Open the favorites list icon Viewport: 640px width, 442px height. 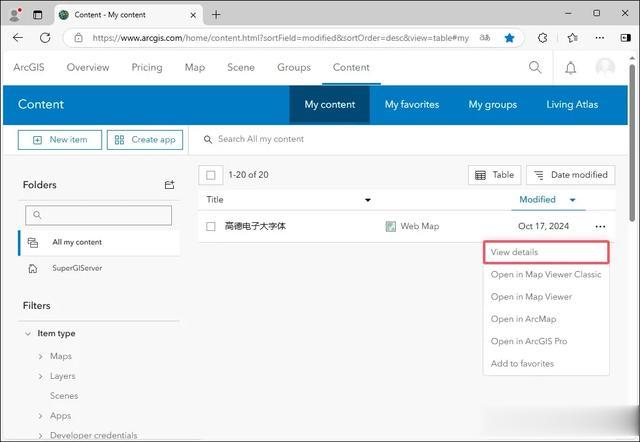[572, 38]
